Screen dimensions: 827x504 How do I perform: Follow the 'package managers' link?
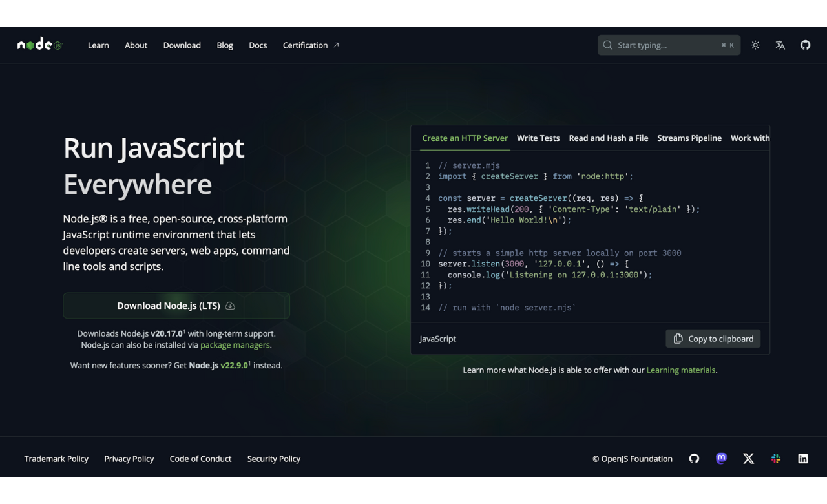(x=235, y=345)
